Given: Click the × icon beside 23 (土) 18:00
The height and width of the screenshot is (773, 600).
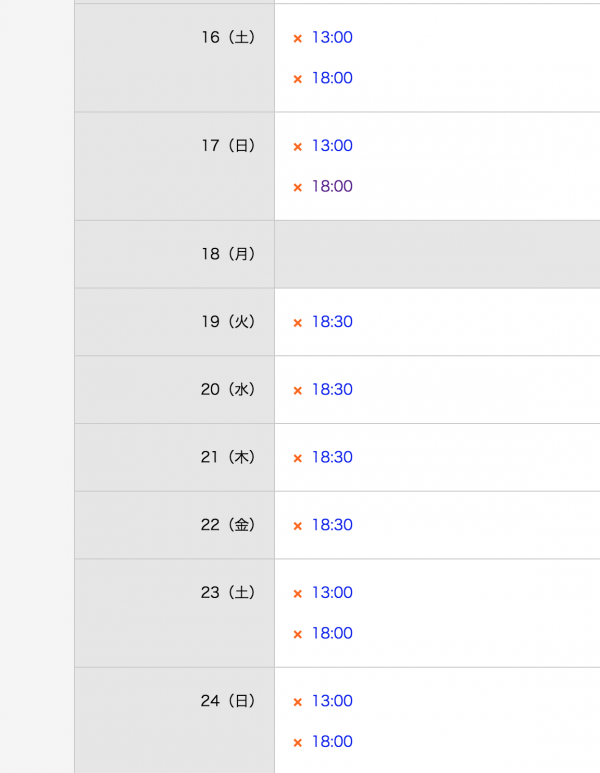Looking at the screenshot, I should [297, 634].
